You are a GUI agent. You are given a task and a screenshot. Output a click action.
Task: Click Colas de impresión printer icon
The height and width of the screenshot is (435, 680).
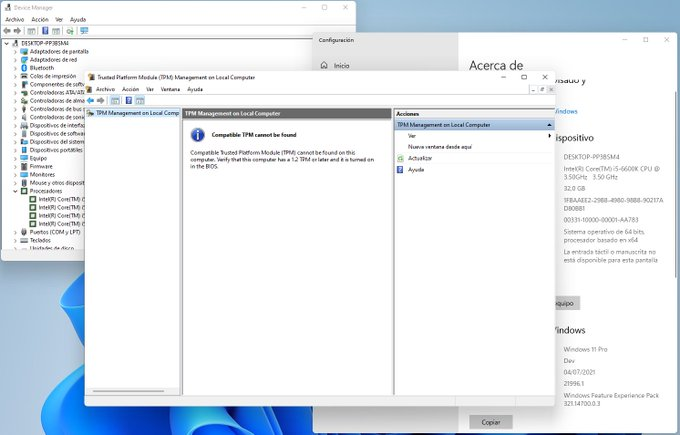(x=24, y=76)
